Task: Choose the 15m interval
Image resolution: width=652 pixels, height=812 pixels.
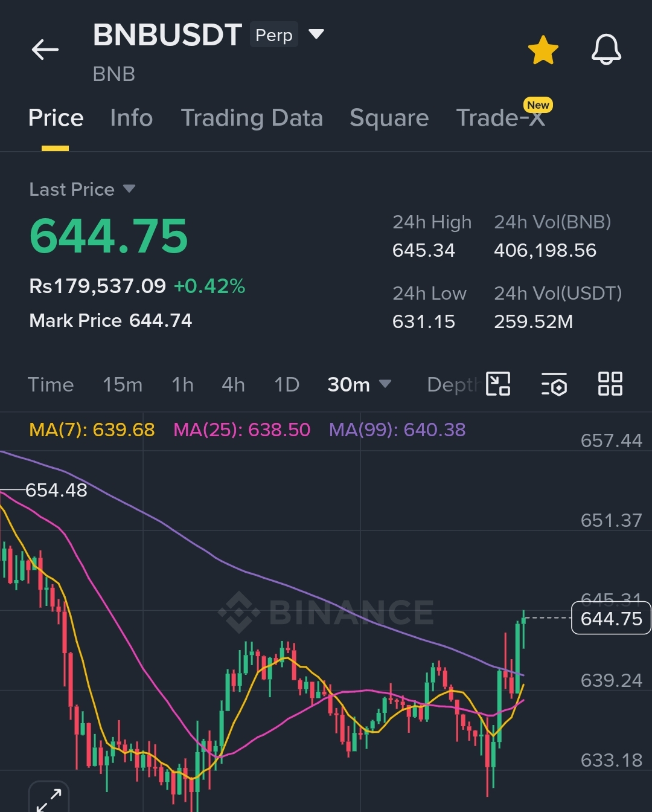Action: coord(123,384)
